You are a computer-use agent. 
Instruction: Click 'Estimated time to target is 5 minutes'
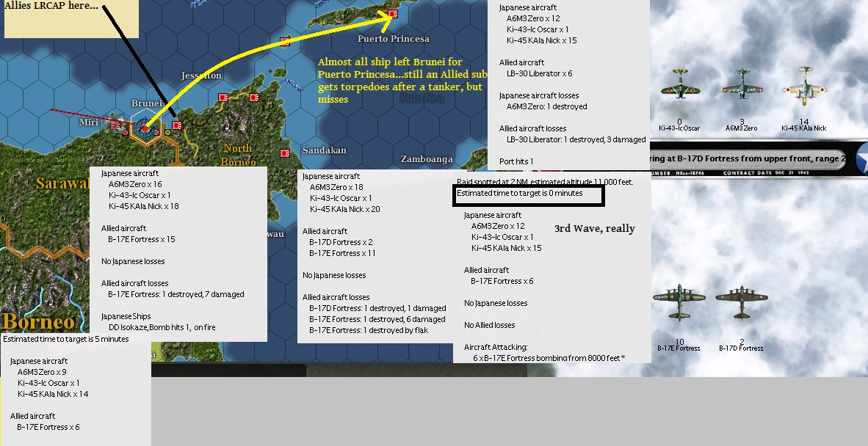click(x=66, y=340)
